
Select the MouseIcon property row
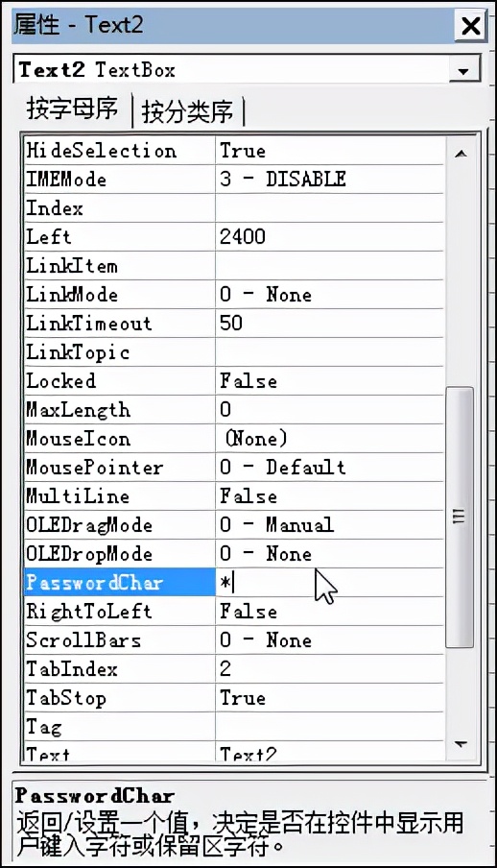coord(233,439)
